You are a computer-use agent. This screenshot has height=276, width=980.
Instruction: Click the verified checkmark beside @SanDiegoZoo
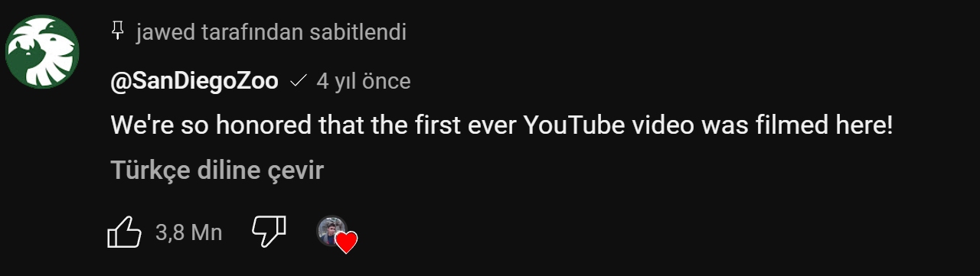pyautogui.click(x=299, y=81)
